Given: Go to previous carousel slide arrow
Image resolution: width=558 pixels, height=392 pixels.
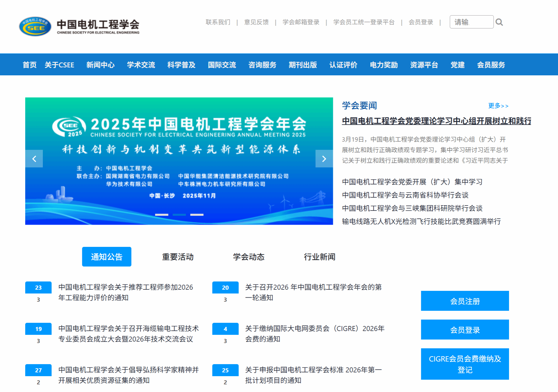Looking at the screenshot, I should tap(34, 159).
